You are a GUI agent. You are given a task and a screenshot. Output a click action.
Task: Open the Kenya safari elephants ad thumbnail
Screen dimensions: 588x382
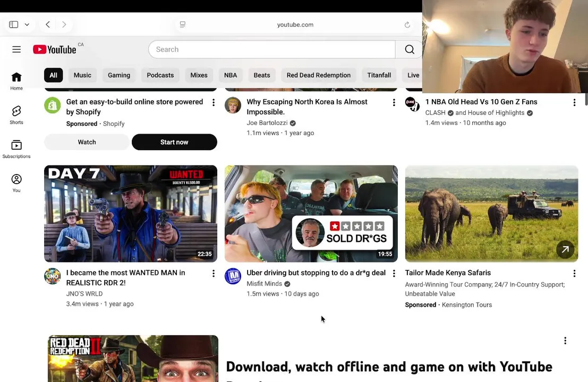[x=491, y=214]
